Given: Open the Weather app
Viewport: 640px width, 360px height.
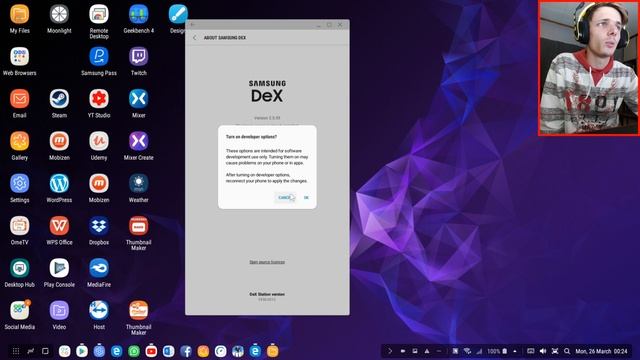Looking at the screenshot, I should 138,184.
